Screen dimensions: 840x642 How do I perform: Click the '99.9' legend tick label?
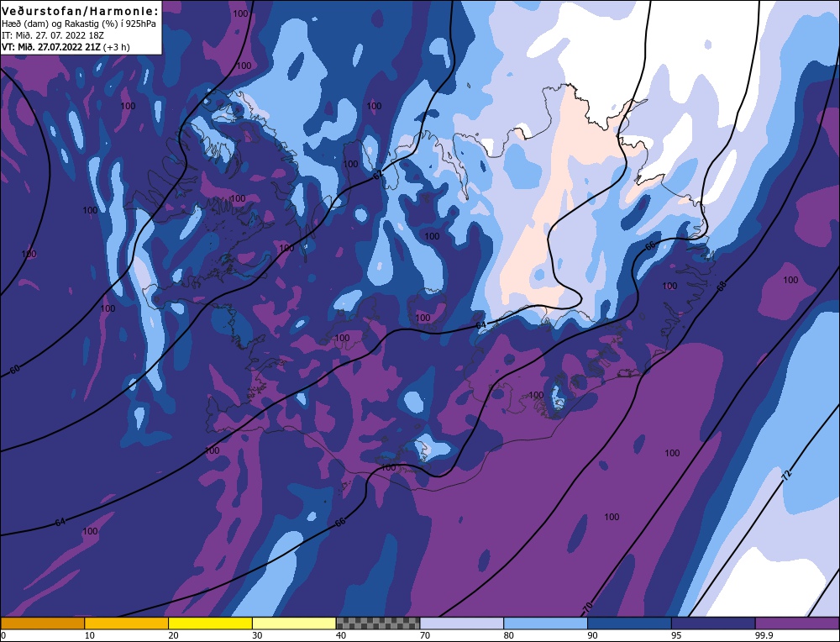764,635
